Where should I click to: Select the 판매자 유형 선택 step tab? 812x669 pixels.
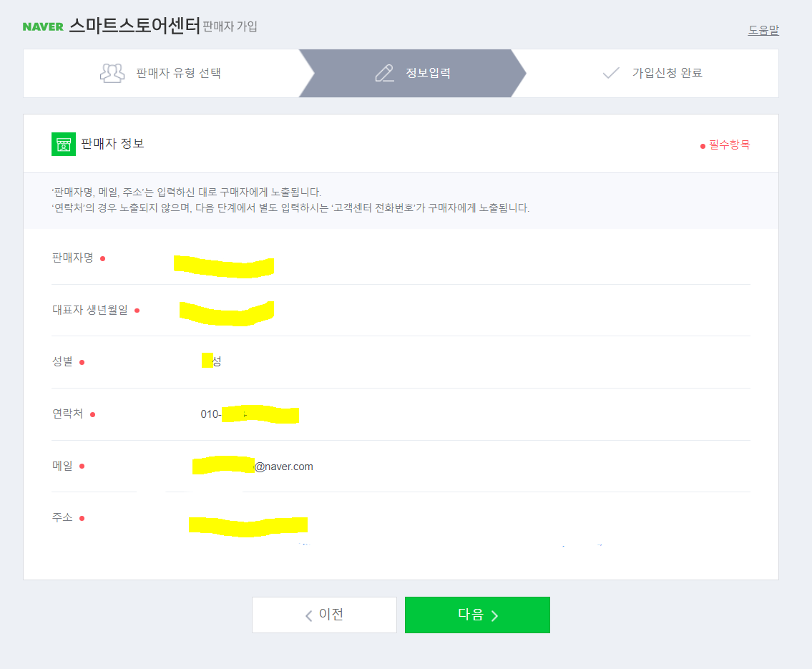[161, 73]
